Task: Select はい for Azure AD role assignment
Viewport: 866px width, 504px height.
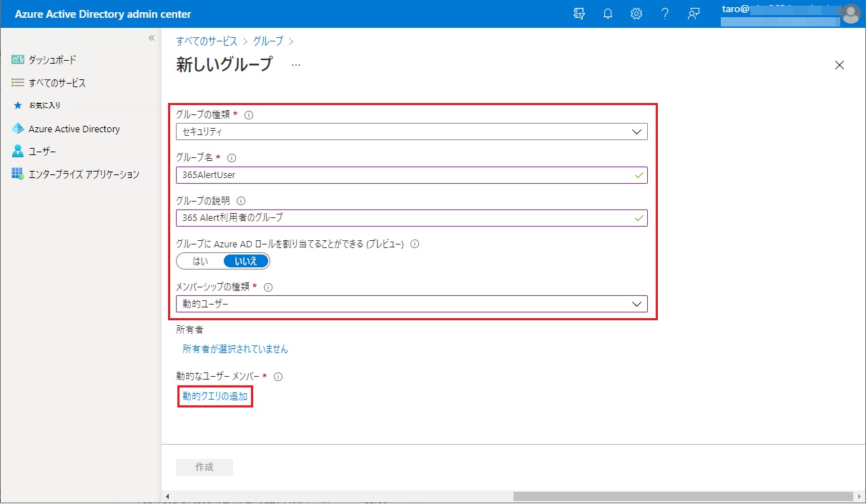Action: 200,262
